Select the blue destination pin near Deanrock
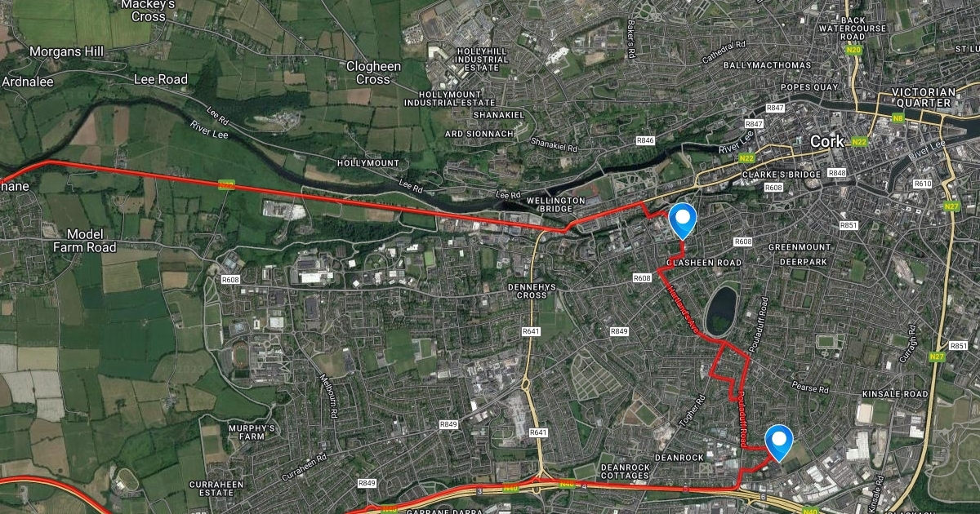 (780, 443)
